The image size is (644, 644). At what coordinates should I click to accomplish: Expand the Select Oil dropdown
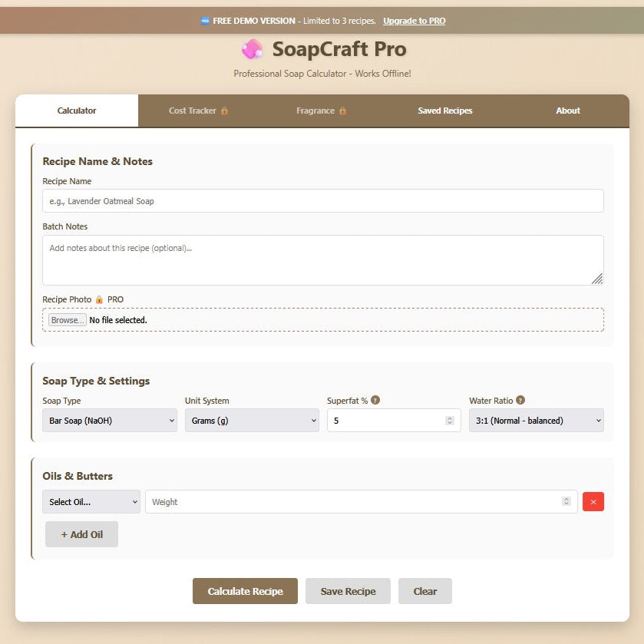(x=91, y=501)
